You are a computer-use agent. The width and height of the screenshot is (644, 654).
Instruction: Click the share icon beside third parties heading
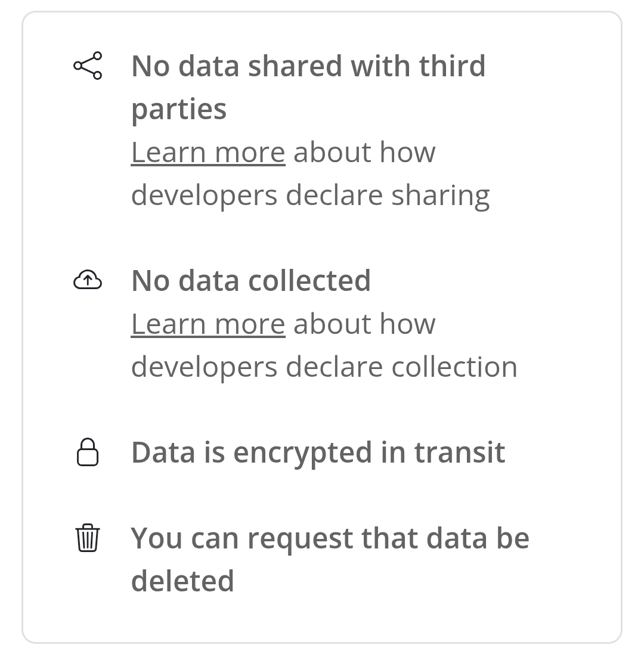[x=88, y=66]
